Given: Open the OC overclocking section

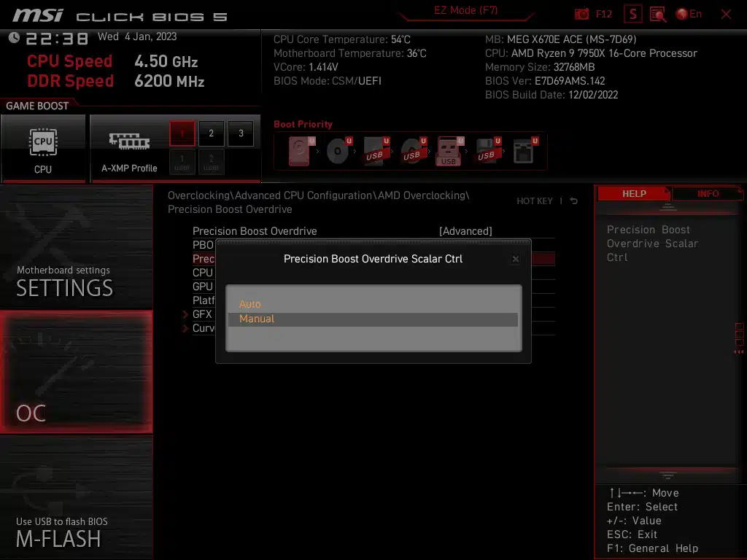Looking at the screenshot, I should pyautogui.click(x=76, y=373).
